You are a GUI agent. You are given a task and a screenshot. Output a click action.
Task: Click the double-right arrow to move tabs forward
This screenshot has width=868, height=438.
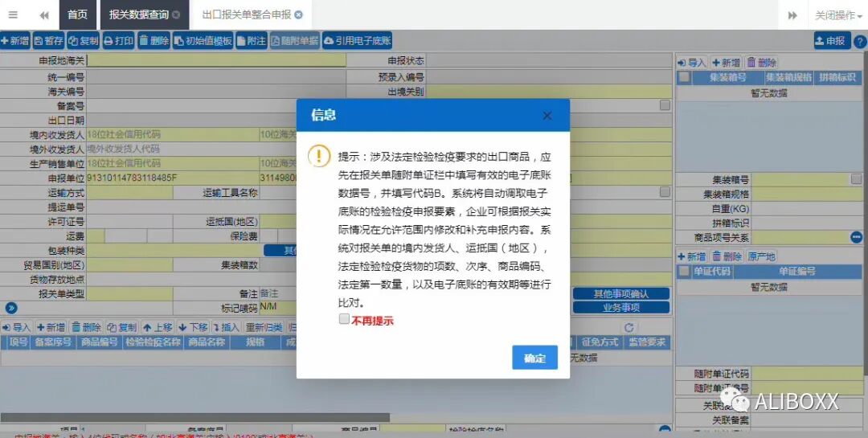click(x=792, y=15)
